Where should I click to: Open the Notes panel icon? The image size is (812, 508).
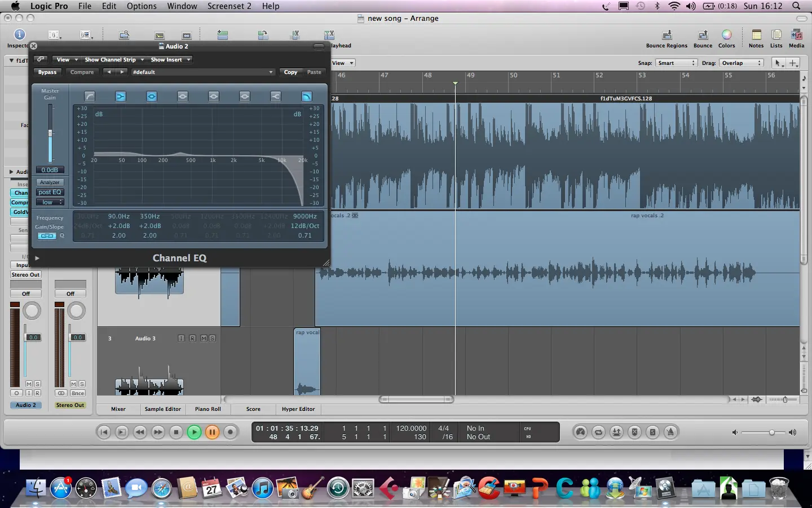click(x=756, y=35)
